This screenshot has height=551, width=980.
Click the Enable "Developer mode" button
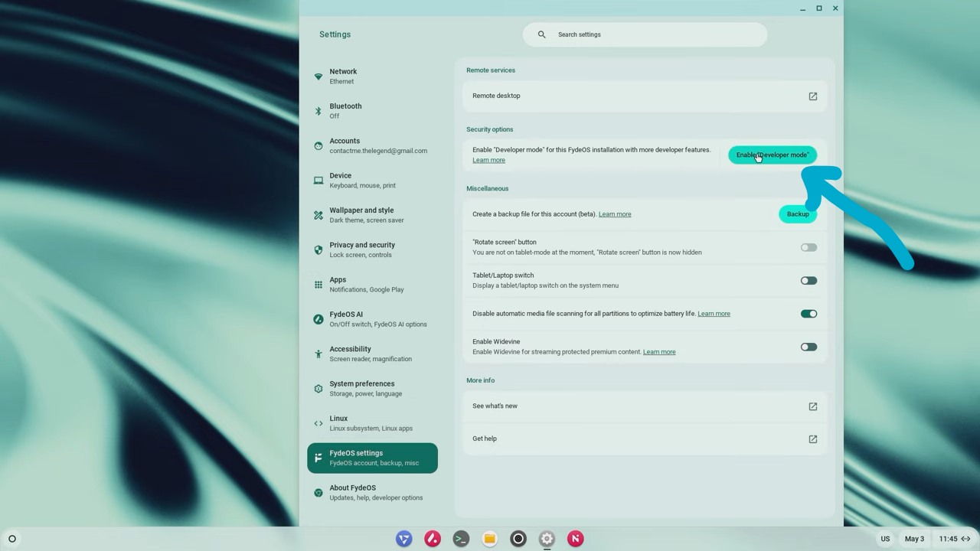(772, 155)
